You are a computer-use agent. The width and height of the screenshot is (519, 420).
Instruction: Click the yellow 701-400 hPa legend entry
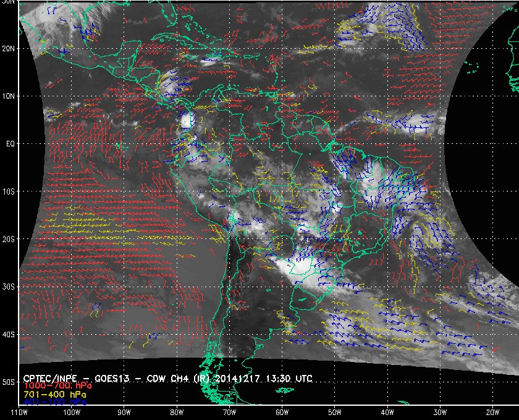pyautogui.click(x=54, y=395)
